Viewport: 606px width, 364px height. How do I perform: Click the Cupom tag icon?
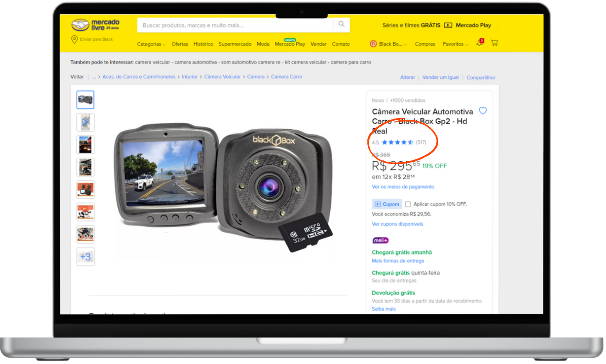point(378,204)
